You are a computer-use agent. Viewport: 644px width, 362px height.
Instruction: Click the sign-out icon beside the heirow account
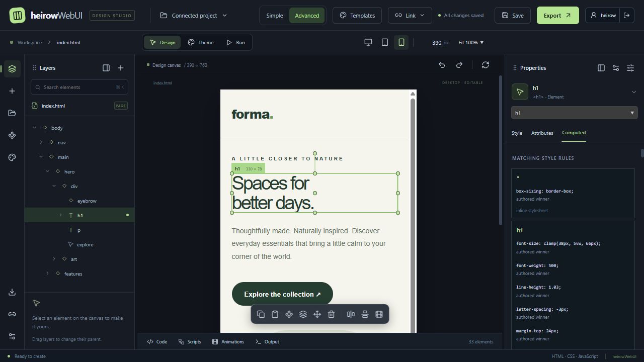tap(627, 16)
